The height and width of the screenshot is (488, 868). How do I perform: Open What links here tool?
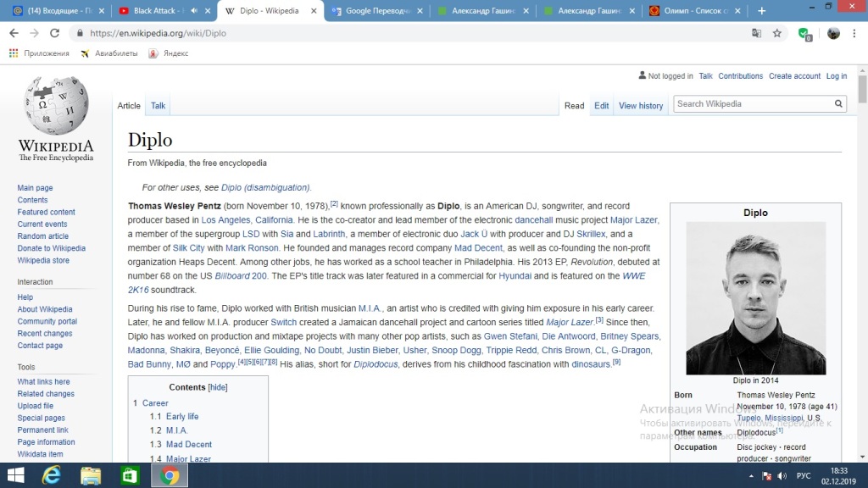pyautogui.click(x=43, y=382)
